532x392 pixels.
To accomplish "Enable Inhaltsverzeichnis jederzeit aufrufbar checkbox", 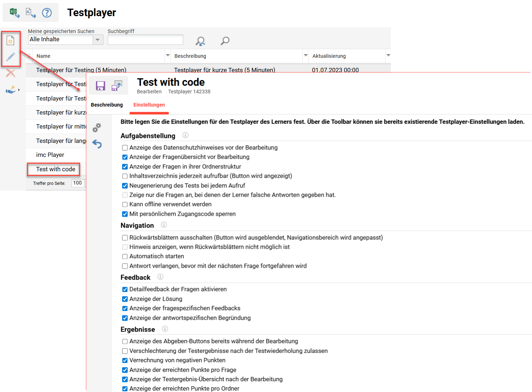I will pyautogui.click(x=125, y=176).
